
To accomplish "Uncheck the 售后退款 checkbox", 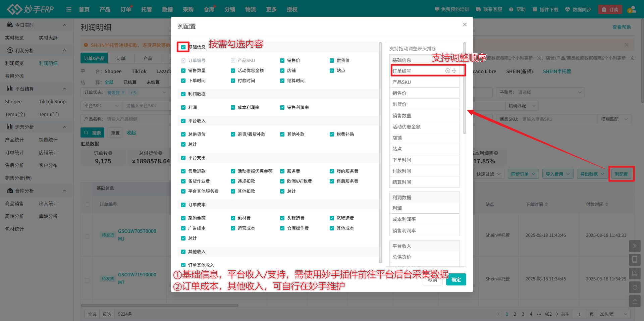I will pos(183,171).
